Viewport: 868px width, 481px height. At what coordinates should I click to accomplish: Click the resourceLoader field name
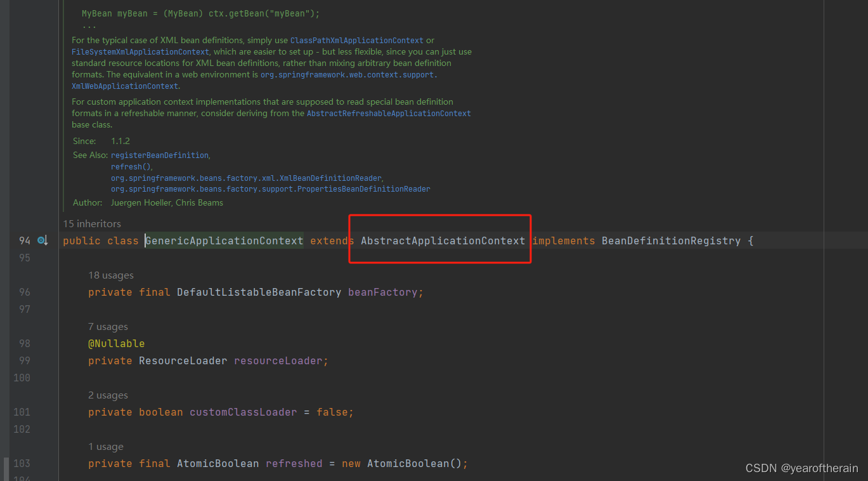point(278,360)
